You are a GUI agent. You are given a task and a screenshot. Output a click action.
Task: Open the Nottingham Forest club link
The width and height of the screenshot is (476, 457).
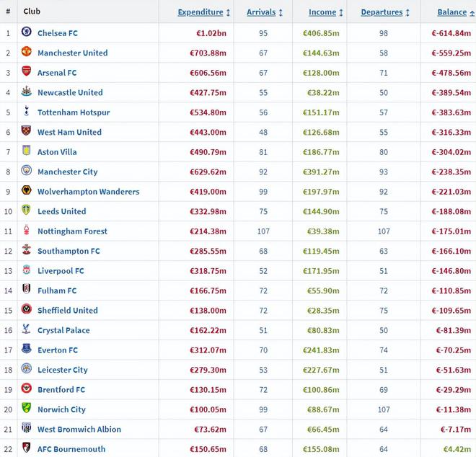72,231
